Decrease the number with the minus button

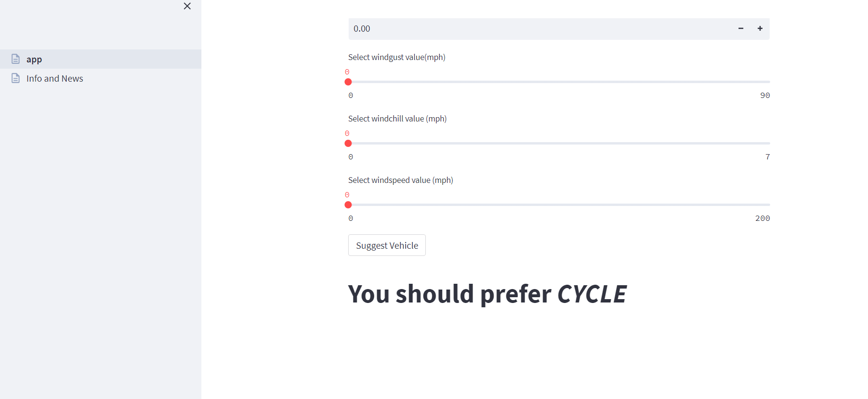(740, 29)
